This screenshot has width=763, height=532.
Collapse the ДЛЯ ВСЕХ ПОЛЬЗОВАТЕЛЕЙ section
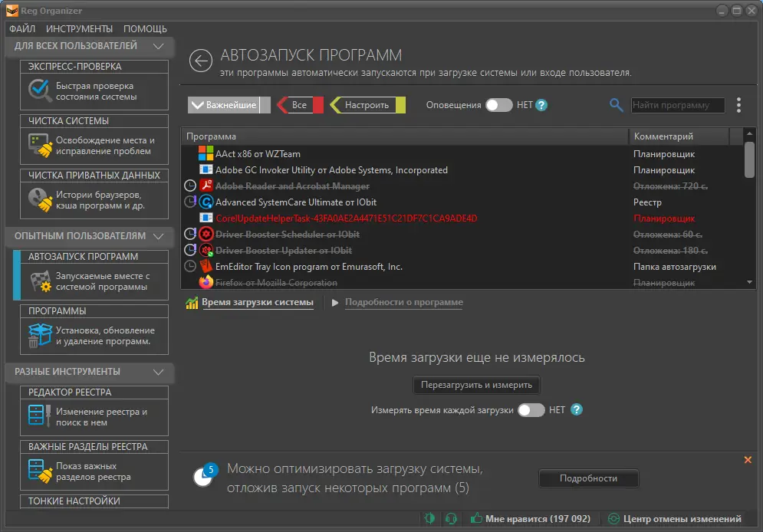(x=158, y=46)
